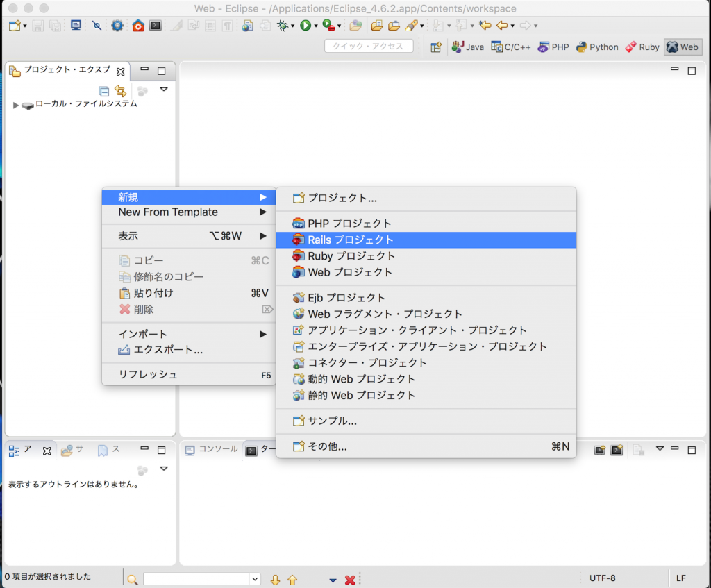Toggle Link with Editor in Project Explorer
The width and height of the screenshot is (711, 588).
coord(120,91)
